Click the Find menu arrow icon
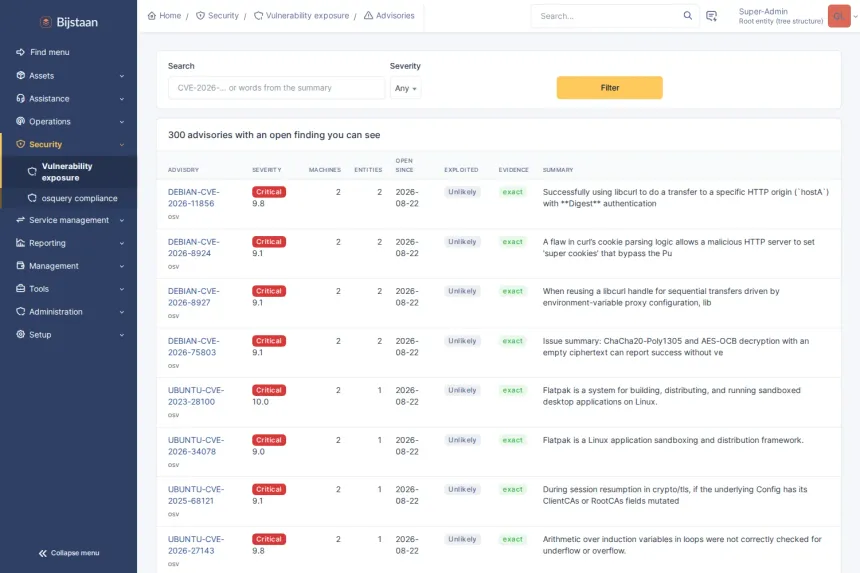The image size is (860, 573). coord(20,52)
